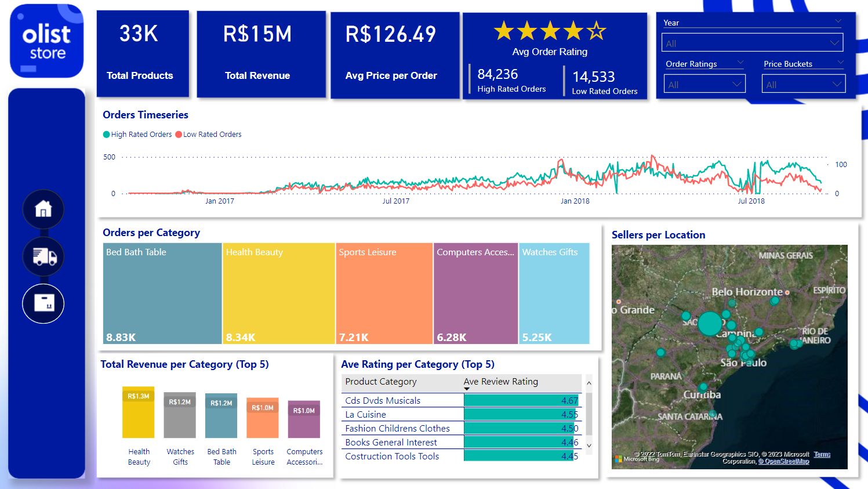Select the Bed Bath Table treemap tile
Image resolution: width=868 pixels, height=489 pixels.
pos(162,294)
